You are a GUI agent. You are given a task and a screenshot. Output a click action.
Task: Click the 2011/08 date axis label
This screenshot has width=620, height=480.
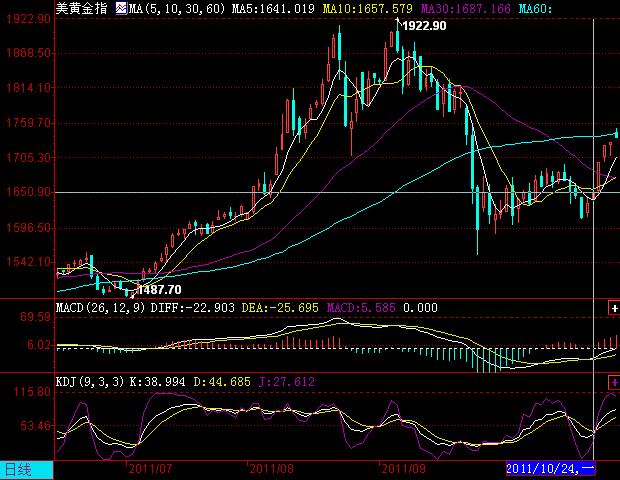pos(271,469)
